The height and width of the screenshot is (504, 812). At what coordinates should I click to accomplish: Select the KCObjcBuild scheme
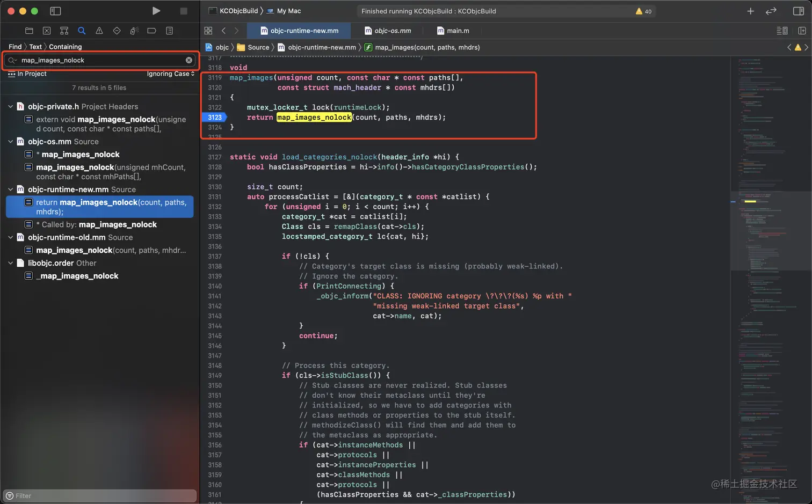(x=233, y=11)
